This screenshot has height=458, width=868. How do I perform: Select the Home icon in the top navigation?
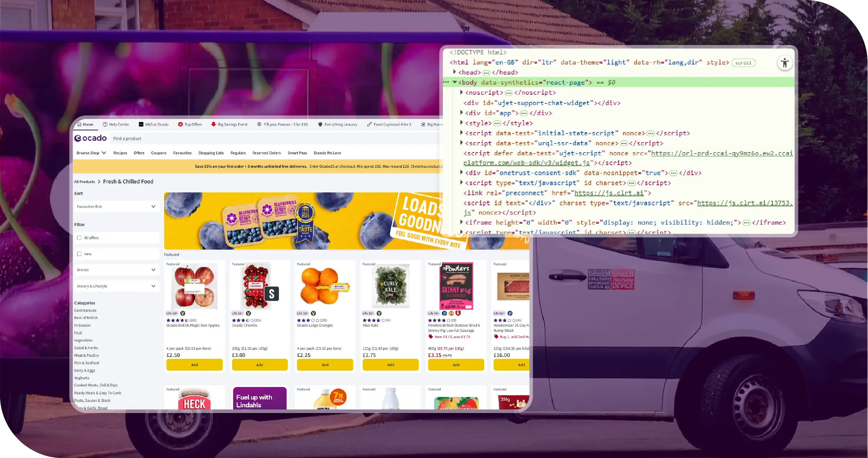pos(80,124)
